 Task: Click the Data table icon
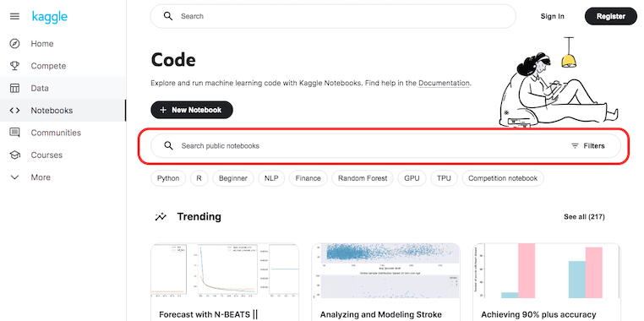pyautogui.click(x=14, y=88)
